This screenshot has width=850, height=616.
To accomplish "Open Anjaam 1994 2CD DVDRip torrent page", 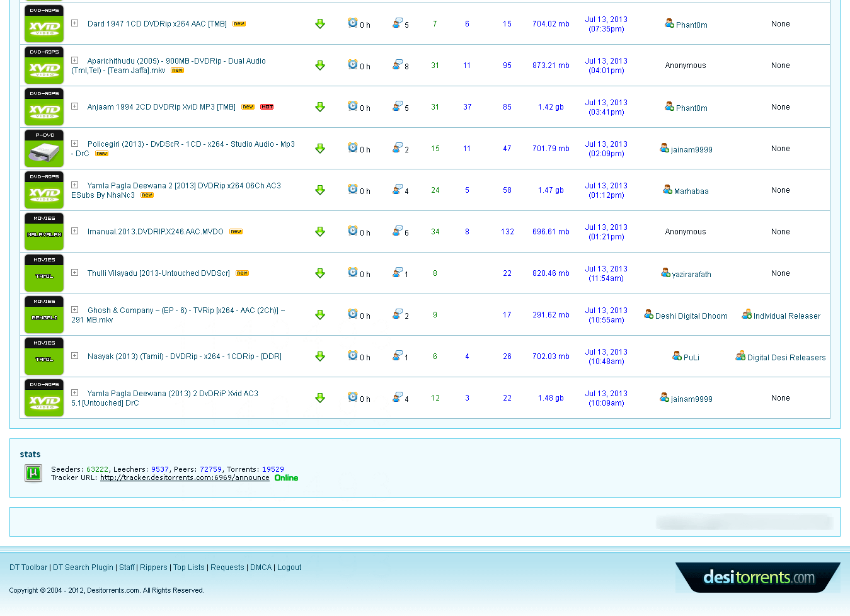I will tap(161, 107).
